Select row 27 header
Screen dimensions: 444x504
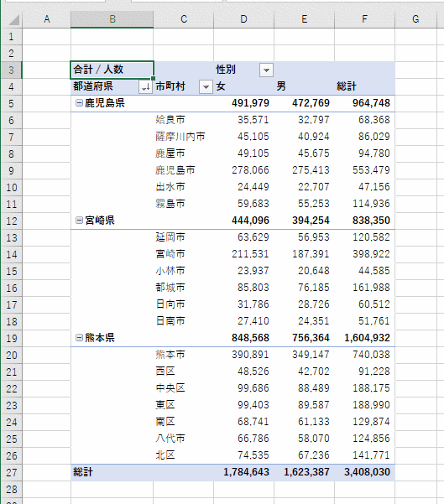(x=11, y=472)
